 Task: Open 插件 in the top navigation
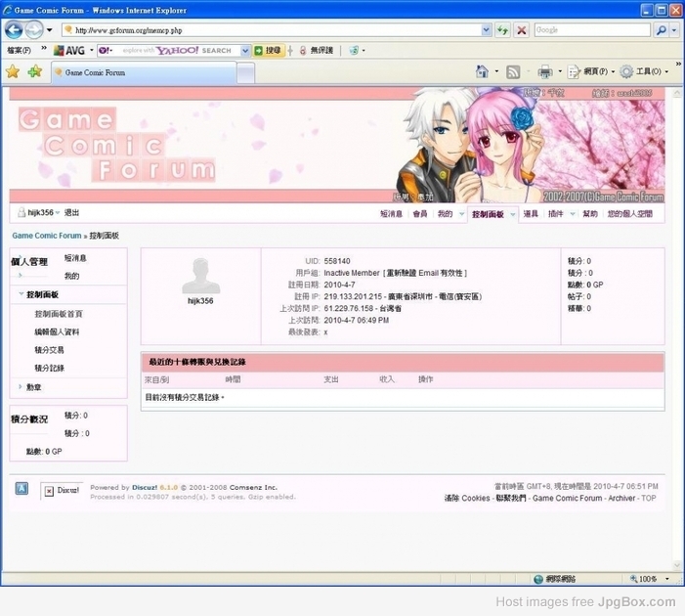(x=556, y=214)
